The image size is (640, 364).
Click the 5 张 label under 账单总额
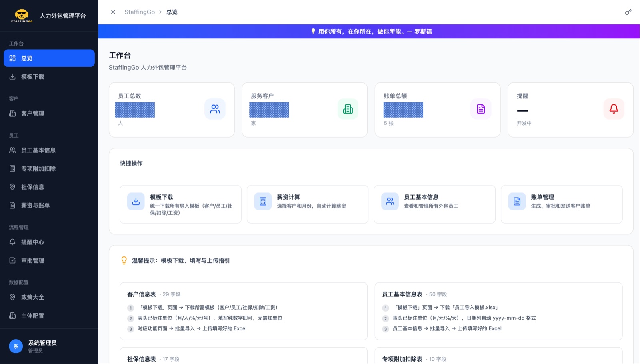point(389,123)
